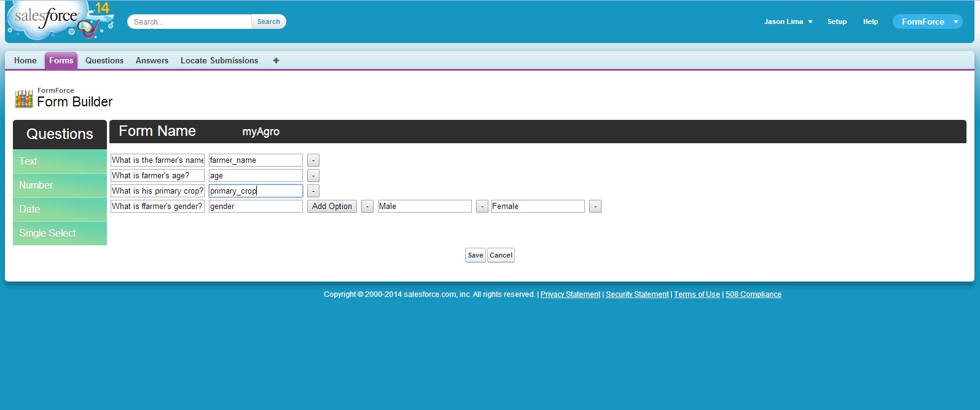Remove the farmer_name question row
This screenshot has width=980, height=410.
(313, 160)
